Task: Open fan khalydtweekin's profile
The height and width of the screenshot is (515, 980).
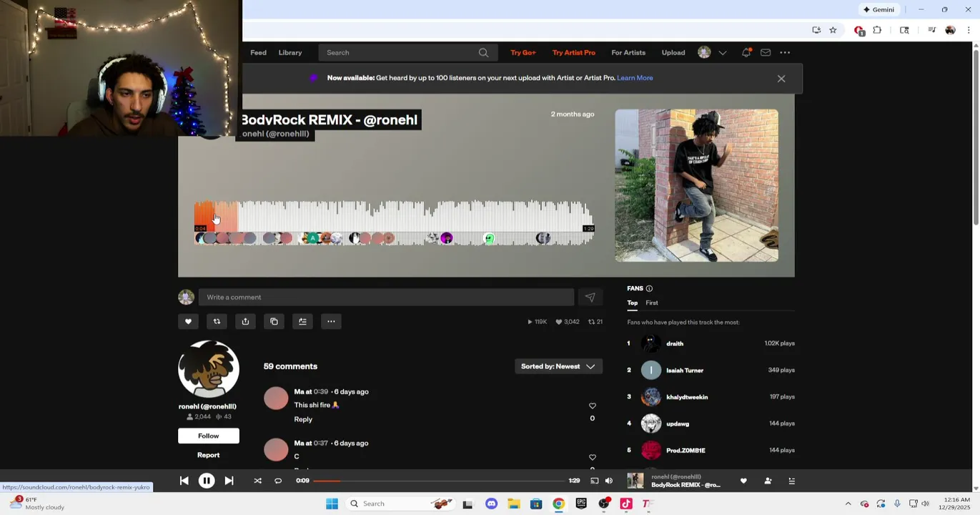Action: coord(687,397)
